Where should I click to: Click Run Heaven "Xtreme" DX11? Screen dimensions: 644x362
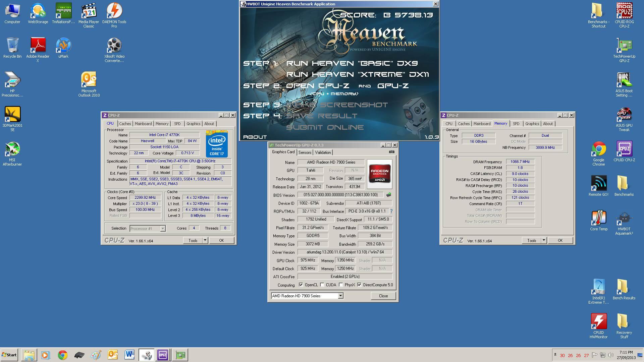click(358, 74)
